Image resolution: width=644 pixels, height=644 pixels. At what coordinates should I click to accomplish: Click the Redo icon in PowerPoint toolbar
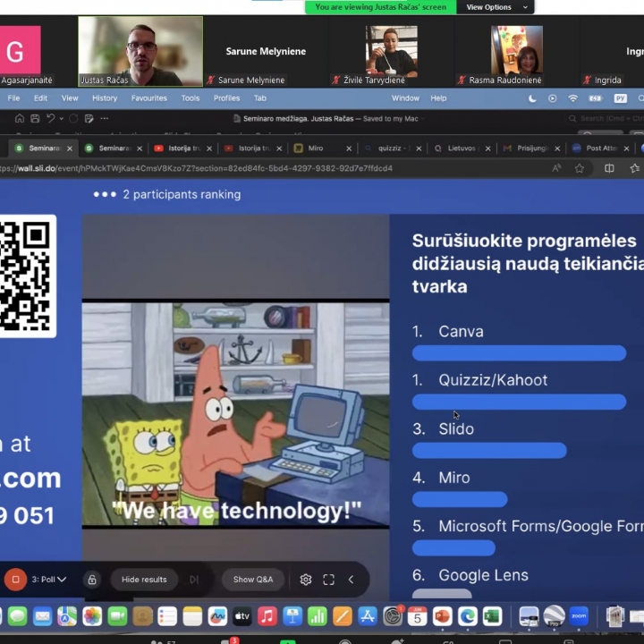point(73,119)
